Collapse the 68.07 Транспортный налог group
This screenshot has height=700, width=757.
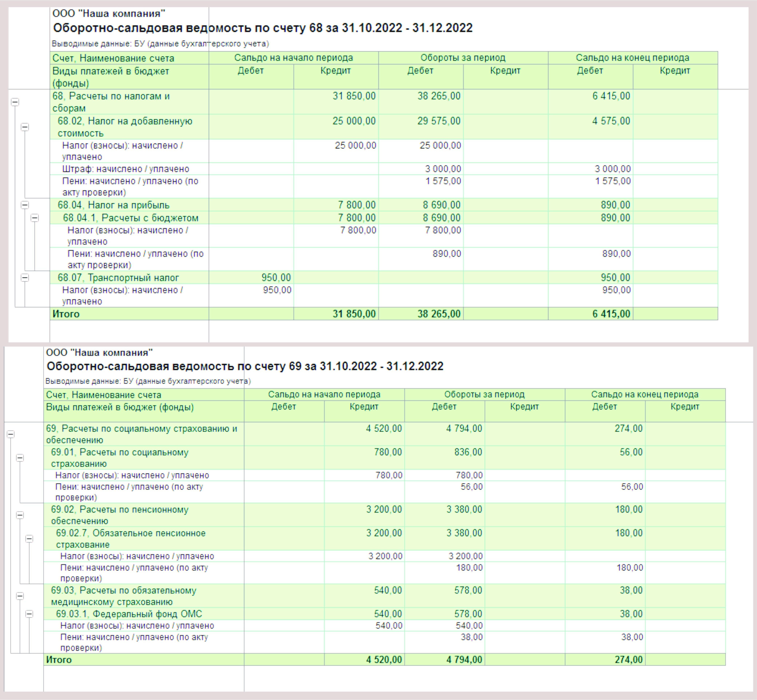[x=25, y=278]
